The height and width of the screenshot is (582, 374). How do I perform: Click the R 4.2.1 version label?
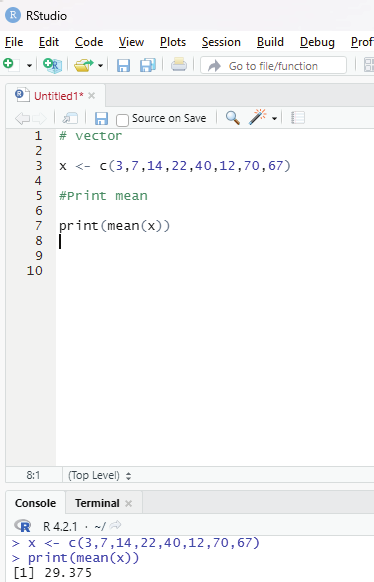[60, 526]
